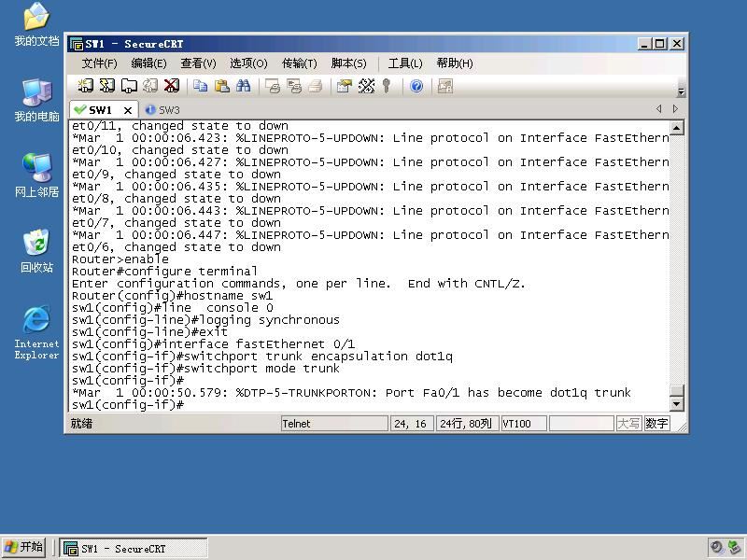Click the Print Selection icon
This screenshot has width=747, height=560.
pos(294,86)
